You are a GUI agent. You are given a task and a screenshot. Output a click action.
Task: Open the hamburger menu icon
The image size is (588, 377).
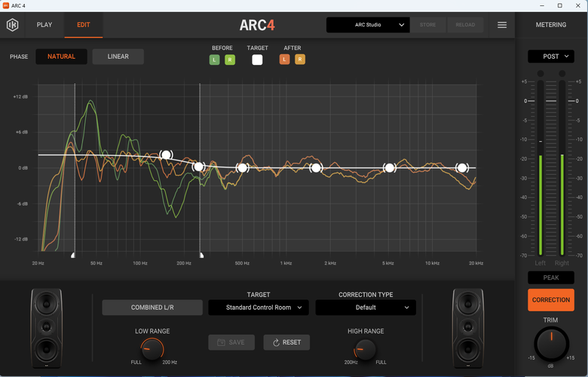pyautogui.click(x=502, y=25)
